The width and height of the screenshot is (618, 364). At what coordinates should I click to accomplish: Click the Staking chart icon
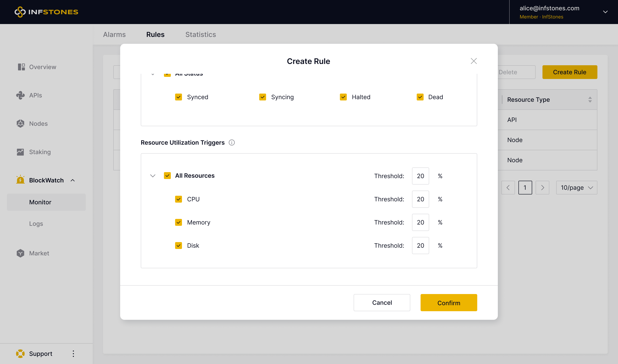pyautogui.click(x=20, y=152)
